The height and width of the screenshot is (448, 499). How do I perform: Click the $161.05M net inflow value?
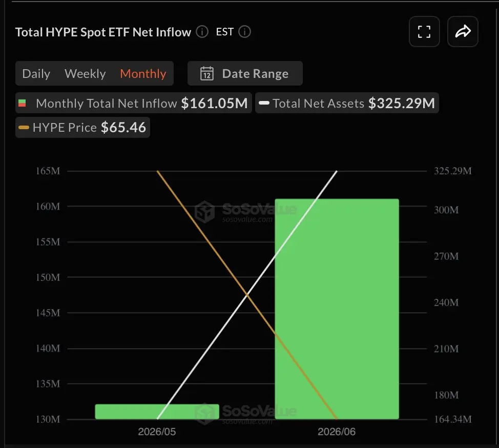215,103
